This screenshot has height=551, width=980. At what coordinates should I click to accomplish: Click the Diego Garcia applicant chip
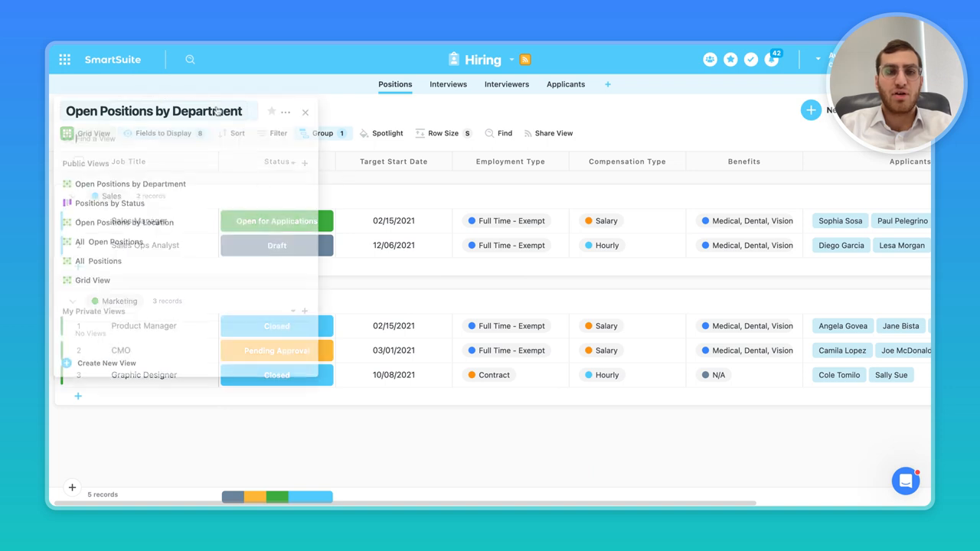point(841,246)
